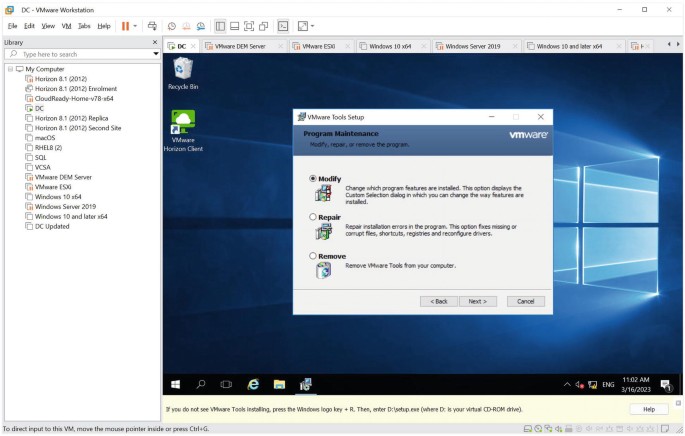
Task: Click the Windows Start button in VM
Action: (x=175, y=384)
